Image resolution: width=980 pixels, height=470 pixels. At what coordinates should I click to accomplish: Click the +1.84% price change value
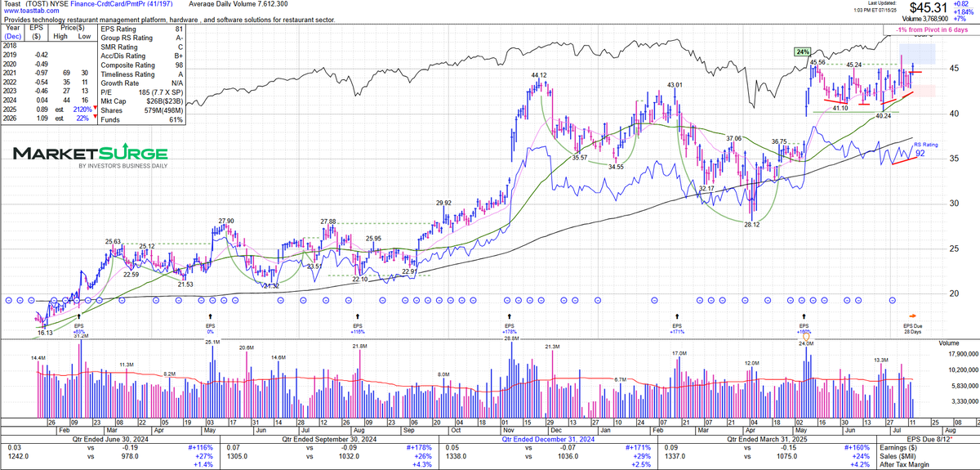click(965, 11)
